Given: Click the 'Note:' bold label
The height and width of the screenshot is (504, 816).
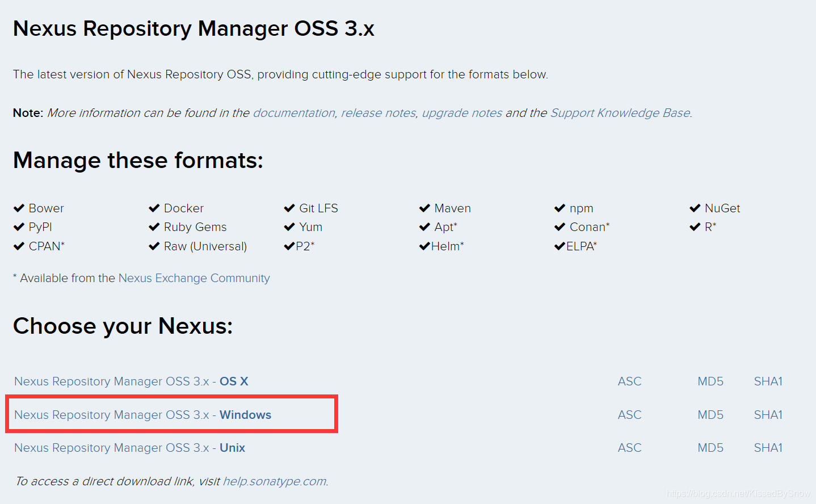Looking at the screenshot, I should [x=28, y=113].
